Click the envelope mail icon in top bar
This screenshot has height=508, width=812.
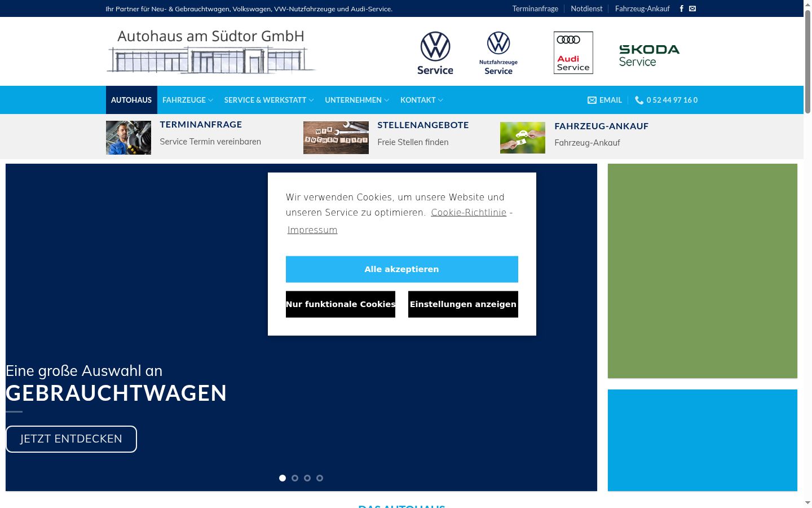692,8
